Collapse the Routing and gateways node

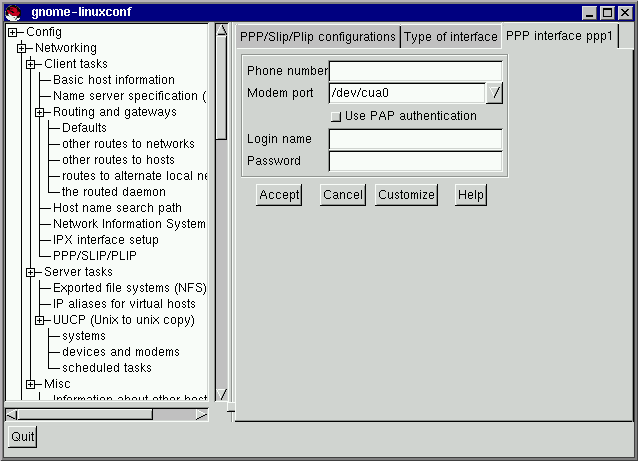click(x=40, y=112)
